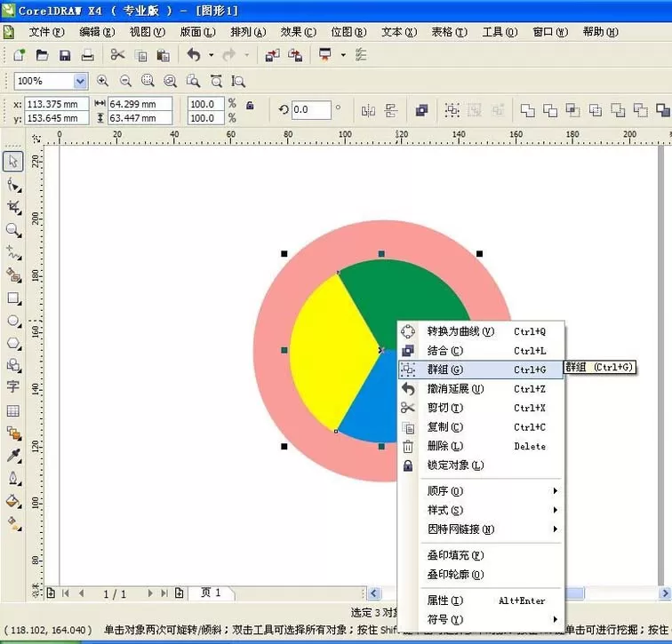
Task: Click the Zoom Out magnifier icon
Action: [125, 81]
